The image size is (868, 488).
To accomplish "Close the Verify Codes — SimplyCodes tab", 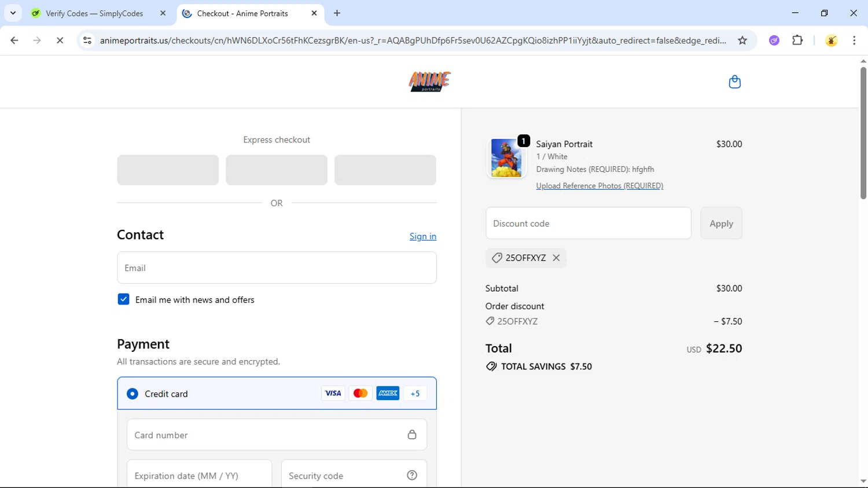I will point(163,13).
